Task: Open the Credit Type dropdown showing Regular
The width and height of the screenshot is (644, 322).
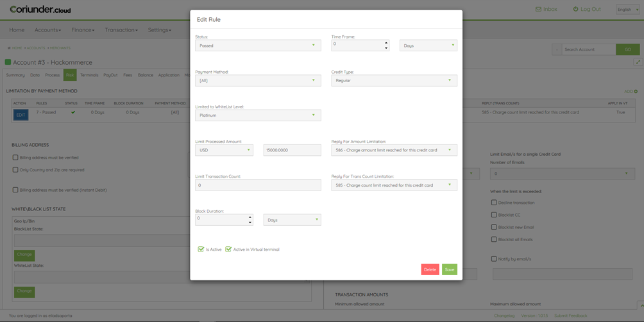Action: coord(394,81)
